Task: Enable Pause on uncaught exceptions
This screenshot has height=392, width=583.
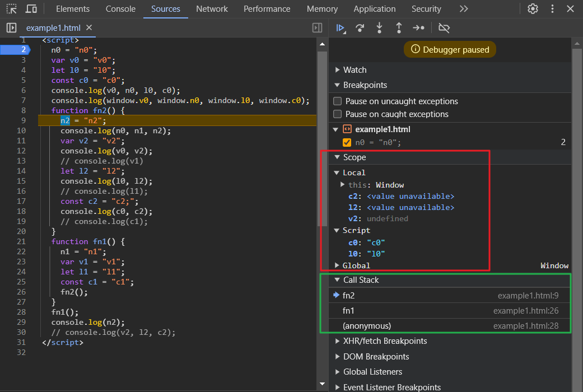Action: [x=338, y=101]
